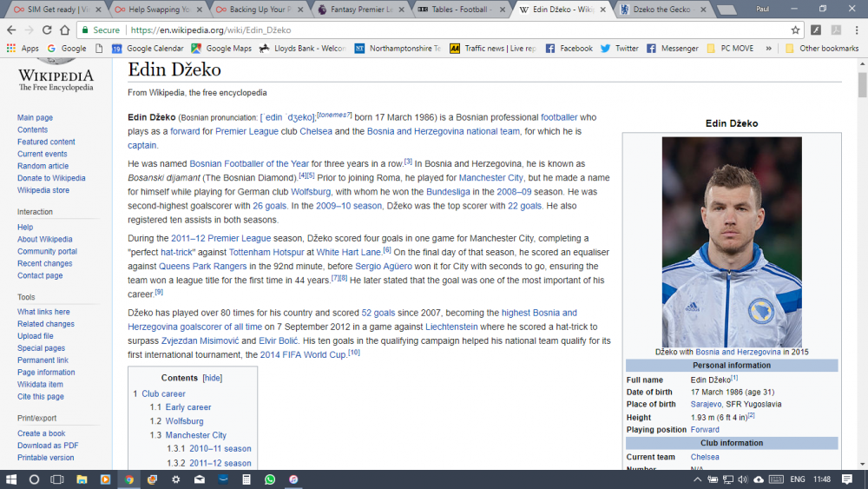Click the page vertical scrollbar
Image resolution: width=868 pixels, height=489 pixels.
(862, 263)
